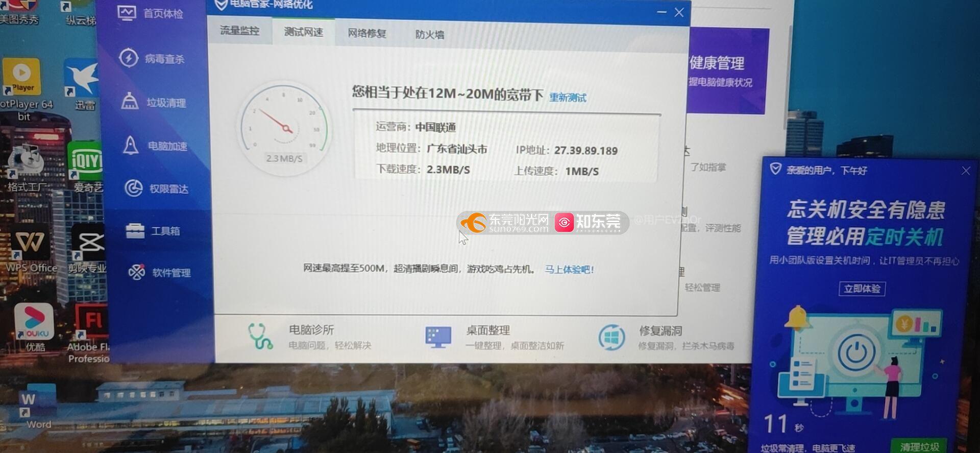This screenshot has height=453, width=980.
Task: Open 首页体检 in the sidebar
Action: pos(151,13)
